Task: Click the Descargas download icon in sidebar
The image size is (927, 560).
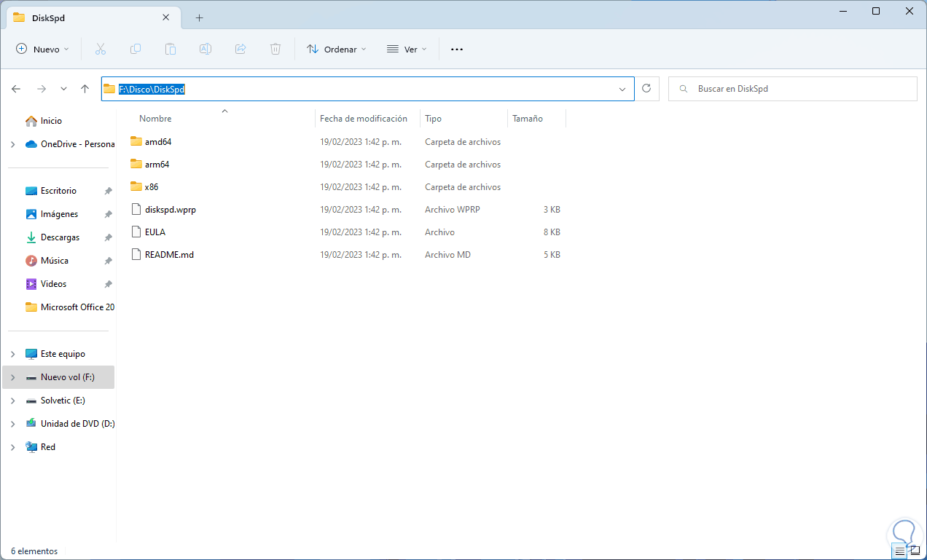Action: tap(31, 237)
